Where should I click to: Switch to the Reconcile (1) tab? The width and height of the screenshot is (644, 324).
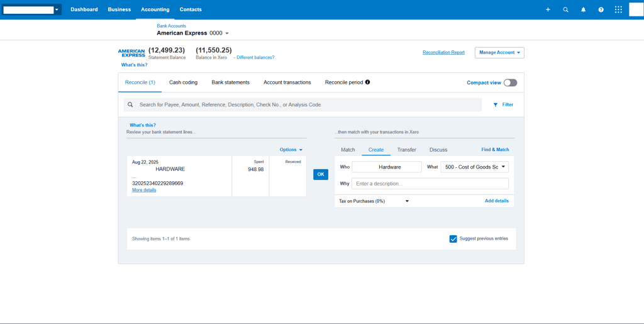140,82
